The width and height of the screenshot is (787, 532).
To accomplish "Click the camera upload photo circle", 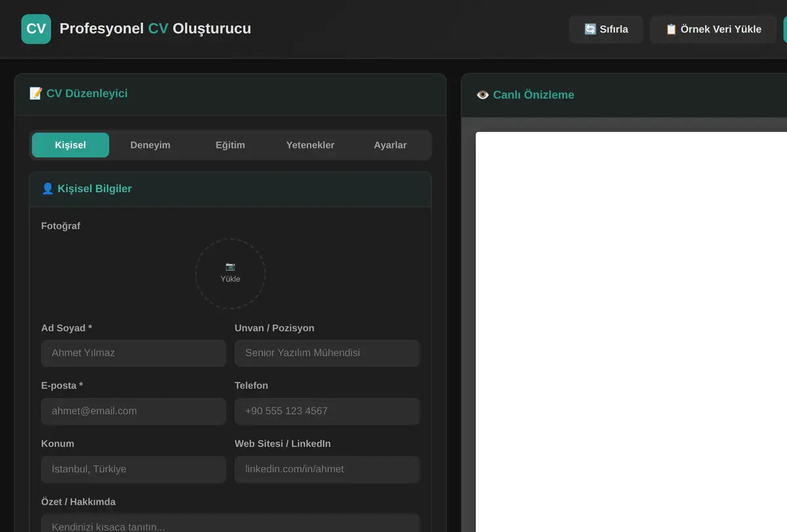I will (230, 274).
